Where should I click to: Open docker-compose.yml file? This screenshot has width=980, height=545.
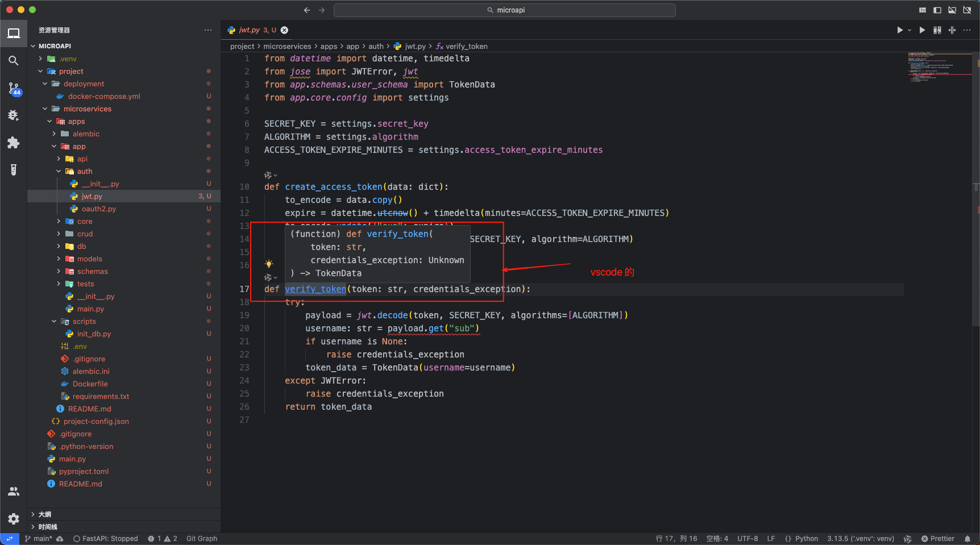(104, 97)
